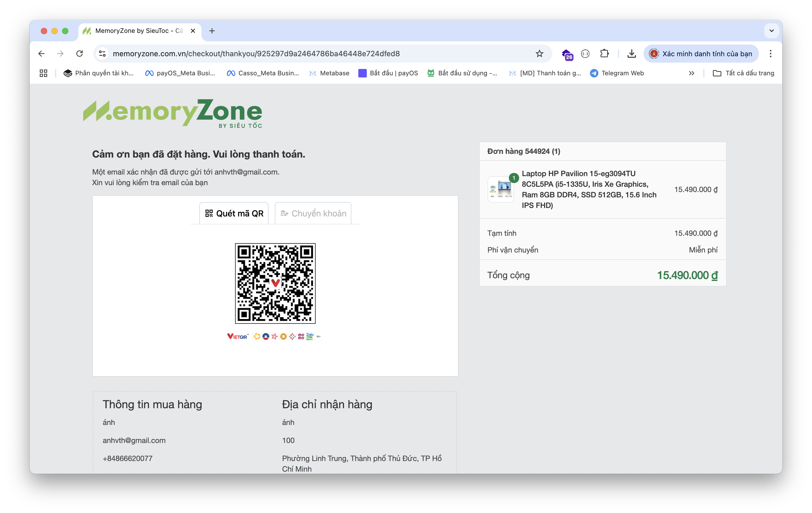
Task: Show more bookmarks with the double chevron
Action: point(692,73)
